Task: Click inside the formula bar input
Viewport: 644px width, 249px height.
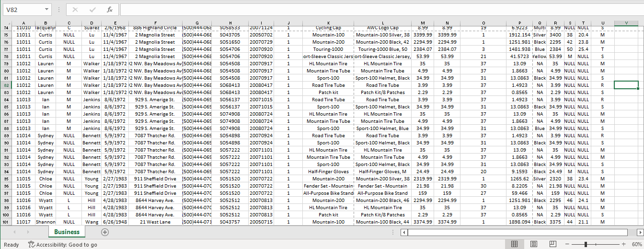Action: click(381, 10)
